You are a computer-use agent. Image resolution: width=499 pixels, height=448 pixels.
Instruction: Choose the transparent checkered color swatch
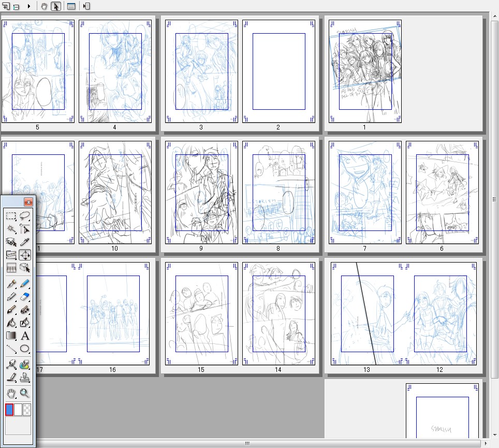click(x=27, y=410)
